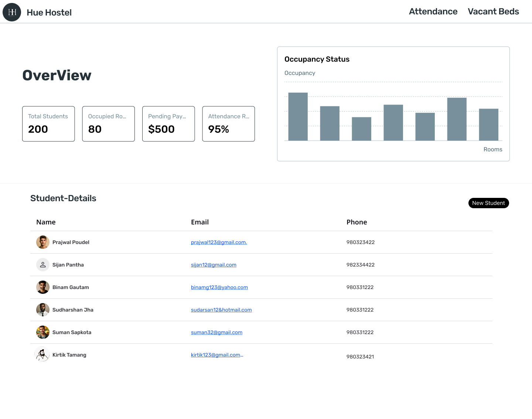Click the sijan12@gmail.com email link
This screenshot has width=532, height=419.
(x=214, y=265)
